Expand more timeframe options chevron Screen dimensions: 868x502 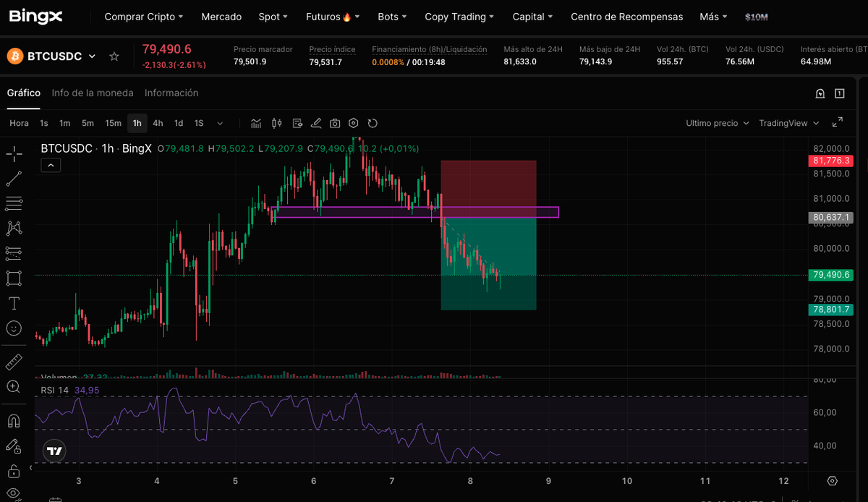coord(220,123)
